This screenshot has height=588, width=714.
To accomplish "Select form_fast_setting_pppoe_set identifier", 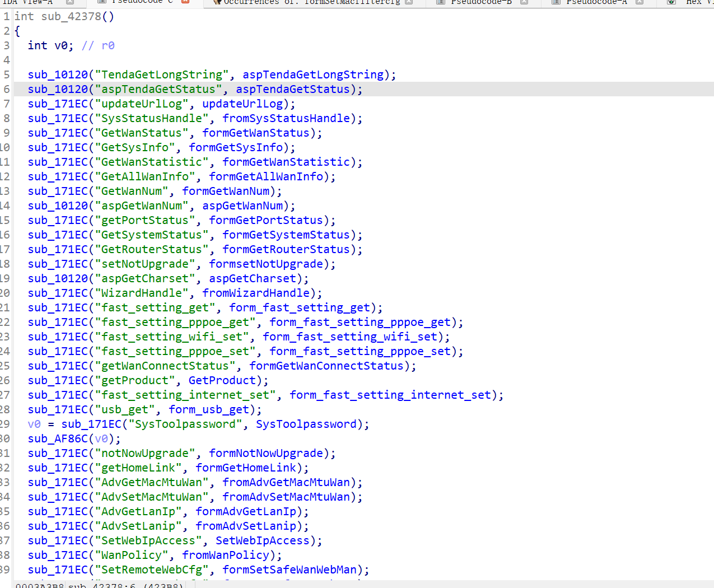I will [360, 351].
